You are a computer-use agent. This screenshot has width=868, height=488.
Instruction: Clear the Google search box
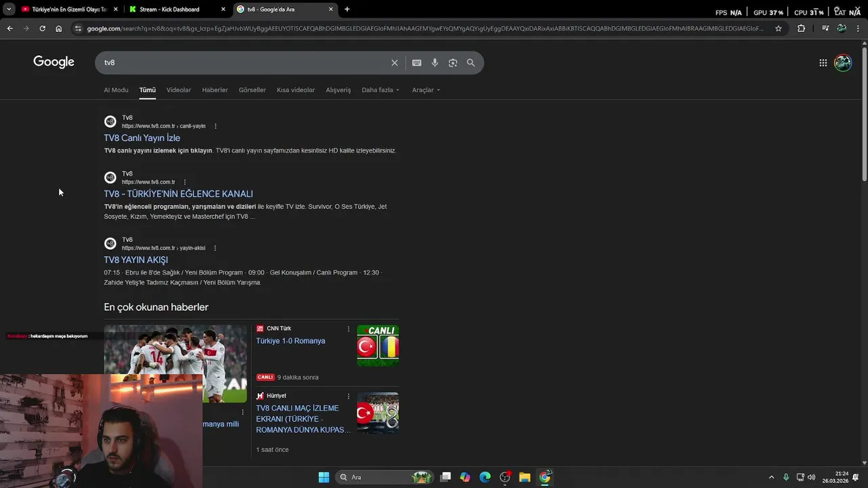click(x=394, y=62)
